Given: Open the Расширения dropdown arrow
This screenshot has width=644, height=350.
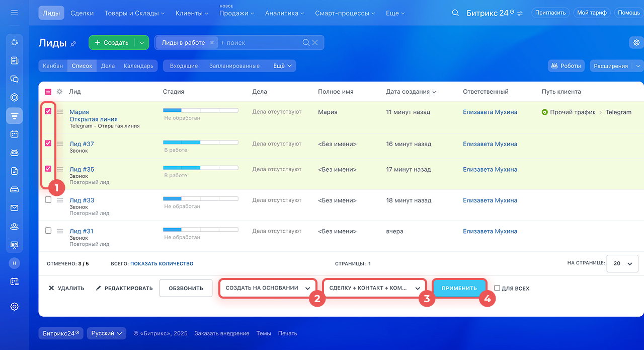Looking at the screenshot, I should click(638, 66).
